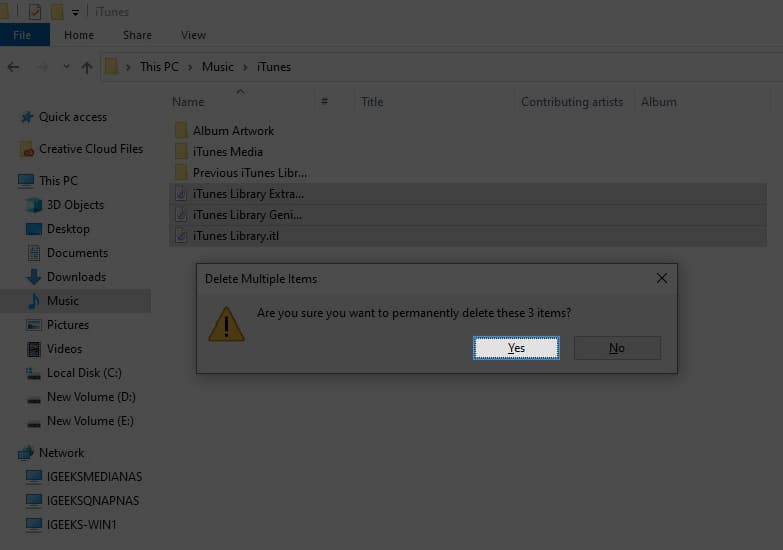This screenshot has height=550, width=783.
Task: Select This PC in the navigation pane
Action: [x=58, y=181]
